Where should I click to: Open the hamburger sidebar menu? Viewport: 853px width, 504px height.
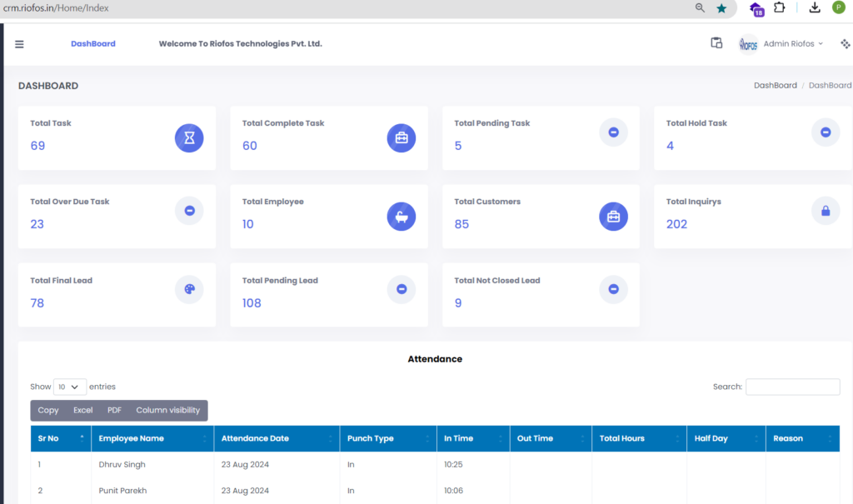click(x=19, y=44)
